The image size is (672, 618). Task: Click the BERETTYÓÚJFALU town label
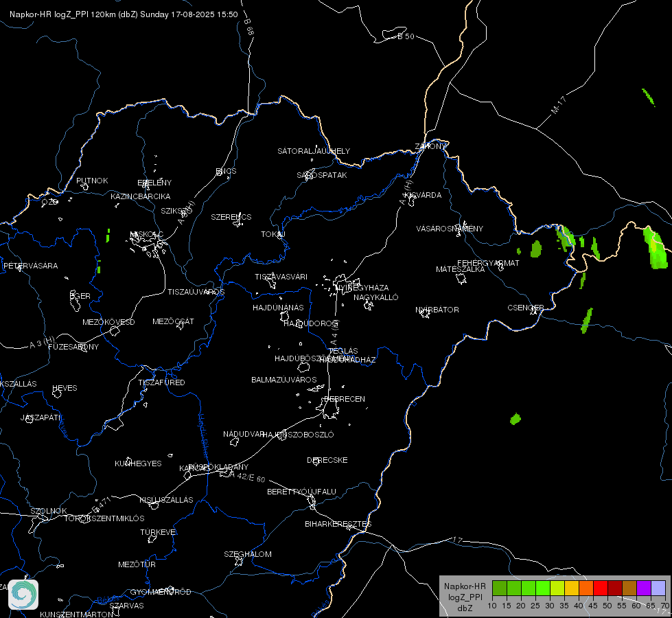tap(301, 492)
